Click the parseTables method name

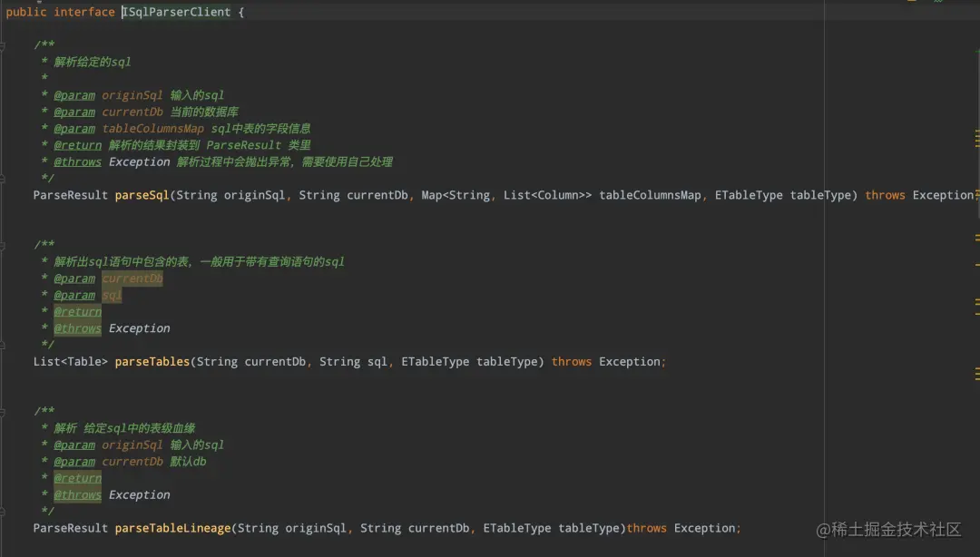coord(152,361)
